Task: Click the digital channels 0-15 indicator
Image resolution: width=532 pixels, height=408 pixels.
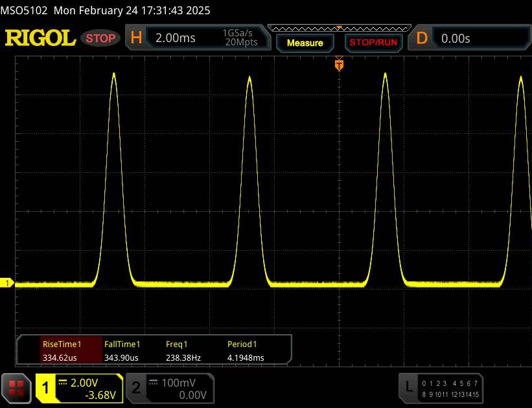Action: pos(450,389)
